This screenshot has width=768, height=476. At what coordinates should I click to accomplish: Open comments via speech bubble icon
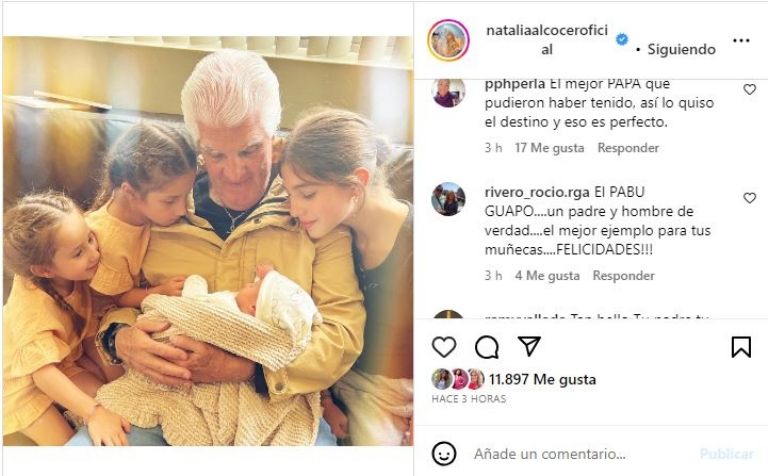tap(487, 347)
